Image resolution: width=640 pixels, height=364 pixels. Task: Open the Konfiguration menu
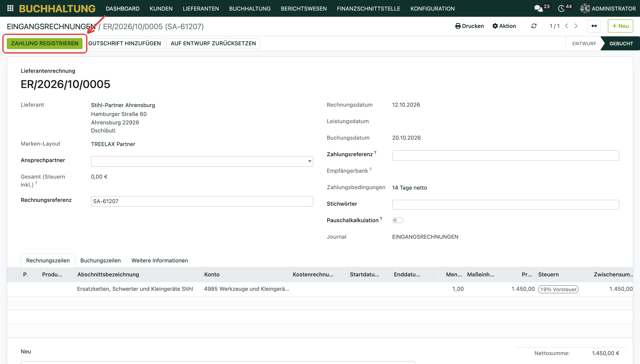pos(432,8)
